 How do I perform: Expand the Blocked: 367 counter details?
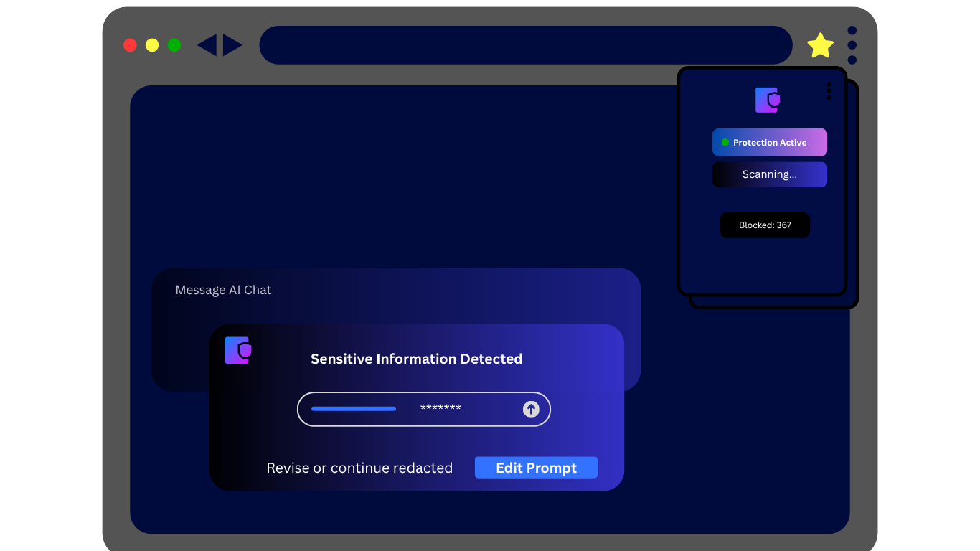[x=765, y=225]
